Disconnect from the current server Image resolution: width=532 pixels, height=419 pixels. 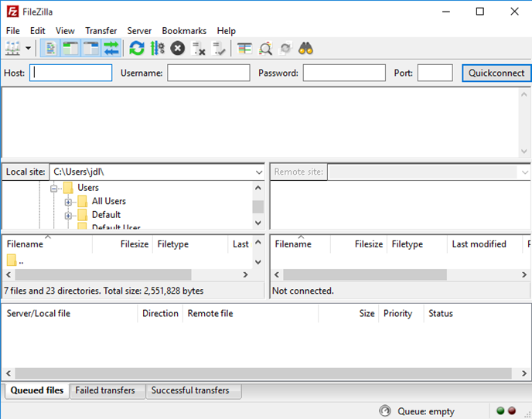tap(199, 48)
